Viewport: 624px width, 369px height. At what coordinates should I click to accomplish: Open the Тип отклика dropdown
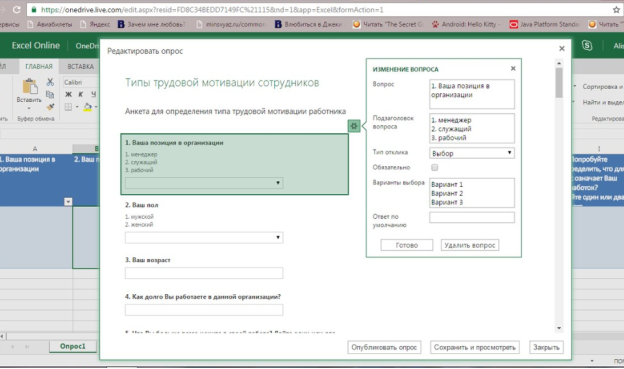coord(472,153)
